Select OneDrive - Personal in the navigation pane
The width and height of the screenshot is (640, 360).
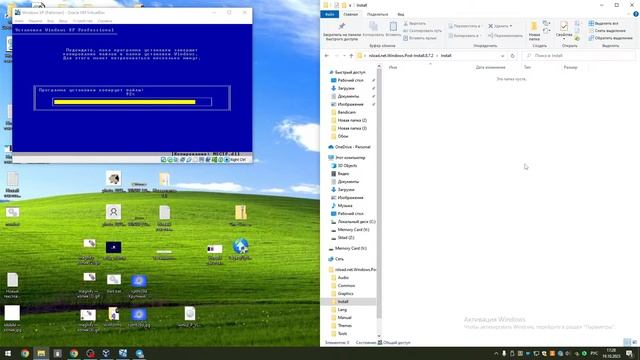[x=352, y=147]
